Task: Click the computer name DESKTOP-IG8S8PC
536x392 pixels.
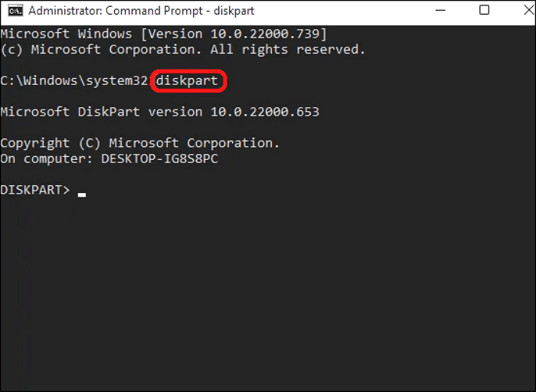Action: [160, 158]
